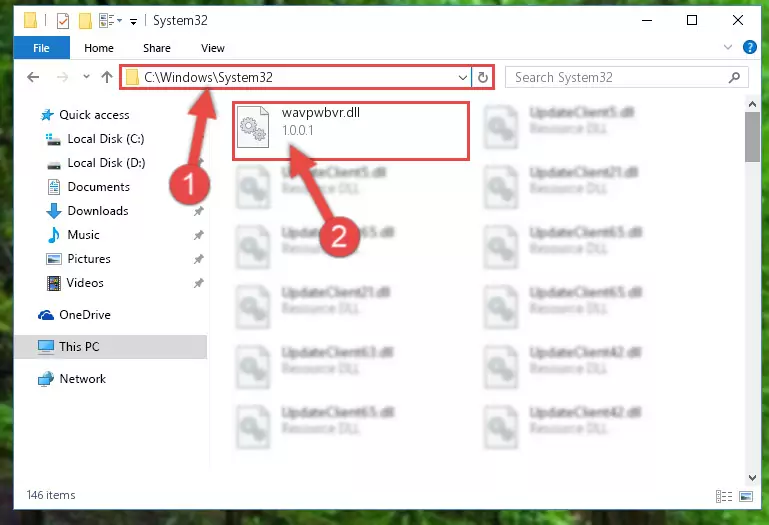The height and width of the screenshot is (525, 769).
Task: Click the Back navigation arrow
Action: [33, 77]
